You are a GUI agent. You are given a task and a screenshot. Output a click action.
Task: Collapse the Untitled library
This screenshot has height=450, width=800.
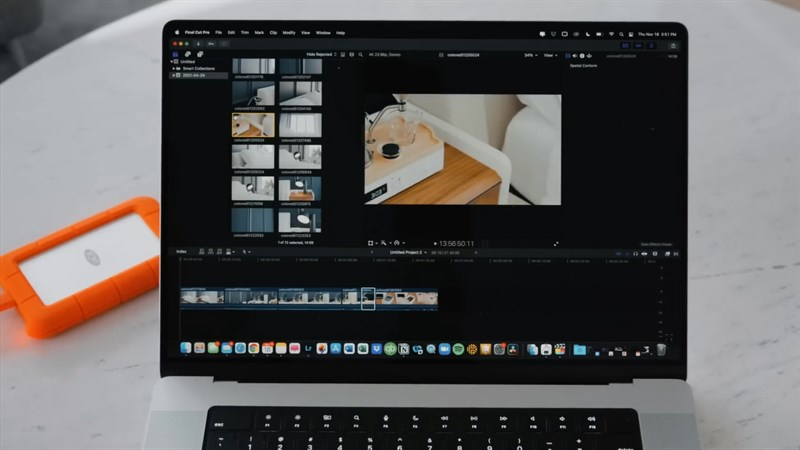[x=172, y=62]
